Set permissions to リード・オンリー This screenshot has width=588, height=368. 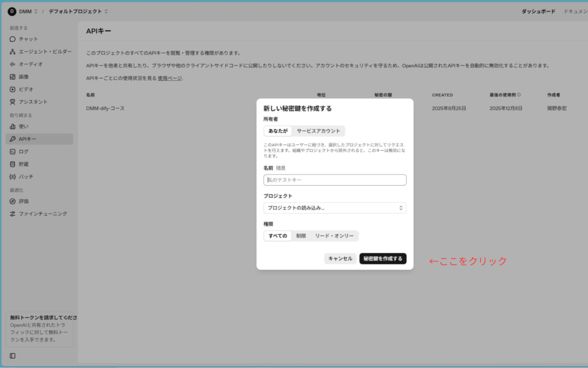pos(334,236)
